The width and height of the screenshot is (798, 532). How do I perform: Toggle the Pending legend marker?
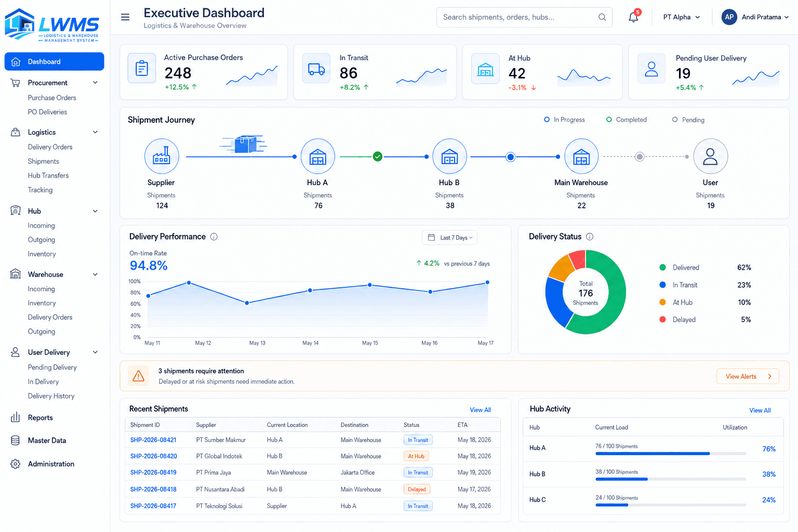675,119
